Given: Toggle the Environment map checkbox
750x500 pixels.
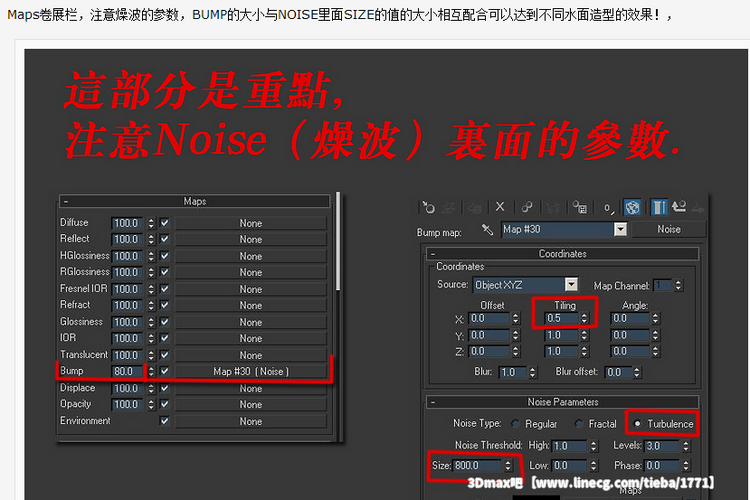Looking at the screenshot, I should coord(164,421).
